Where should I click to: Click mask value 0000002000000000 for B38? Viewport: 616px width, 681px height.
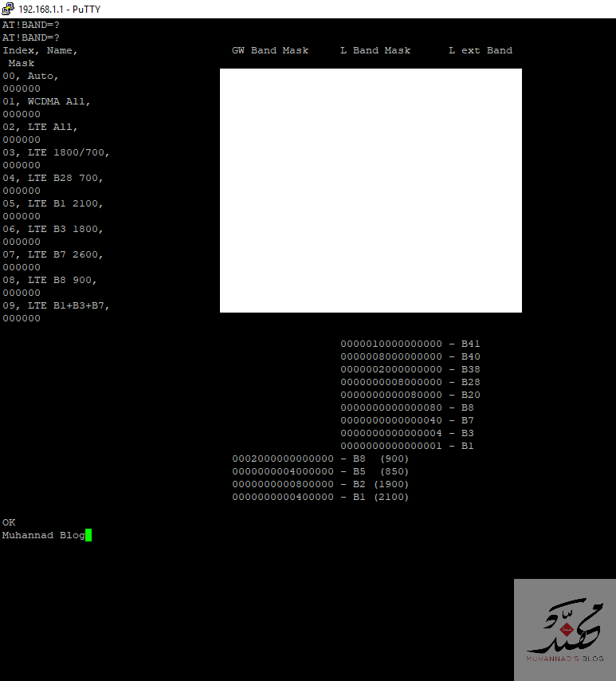pyautogui.click(x=391, y=369)
